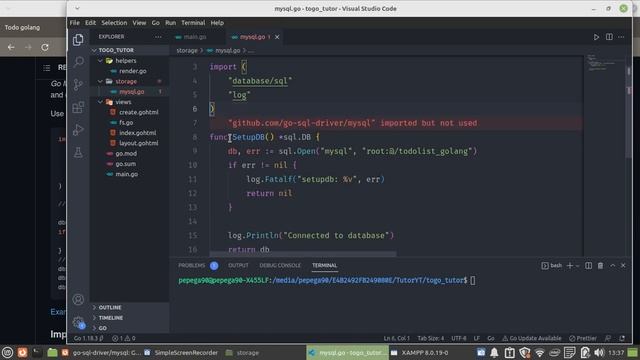Open main.go in the explorer tree
Screen dimensions: 640x360
point(127,174)
